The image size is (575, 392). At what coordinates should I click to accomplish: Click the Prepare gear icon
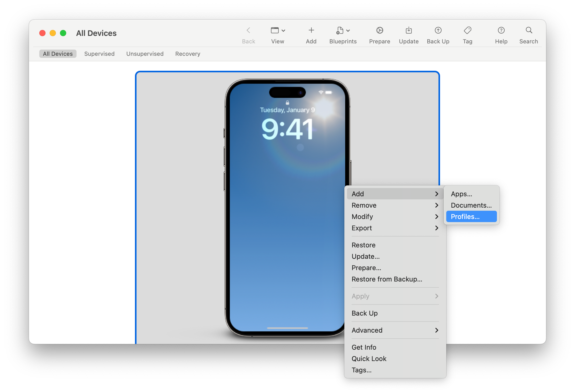380,30
